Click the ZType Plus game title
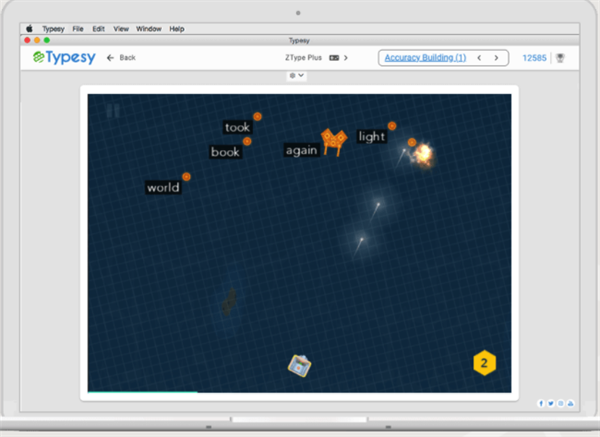Screen dimensions: 600x437 point(303,58)
